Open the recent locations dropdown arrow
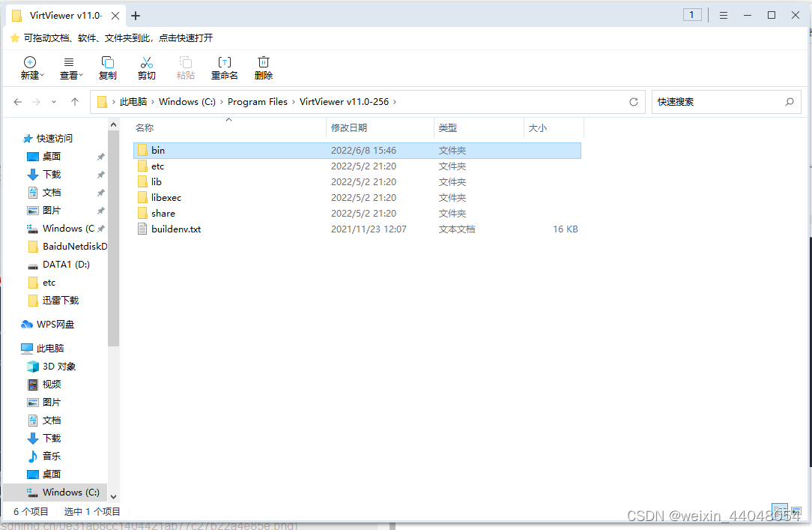This screenshot has width=812, height=530. (x=54, y=102)
